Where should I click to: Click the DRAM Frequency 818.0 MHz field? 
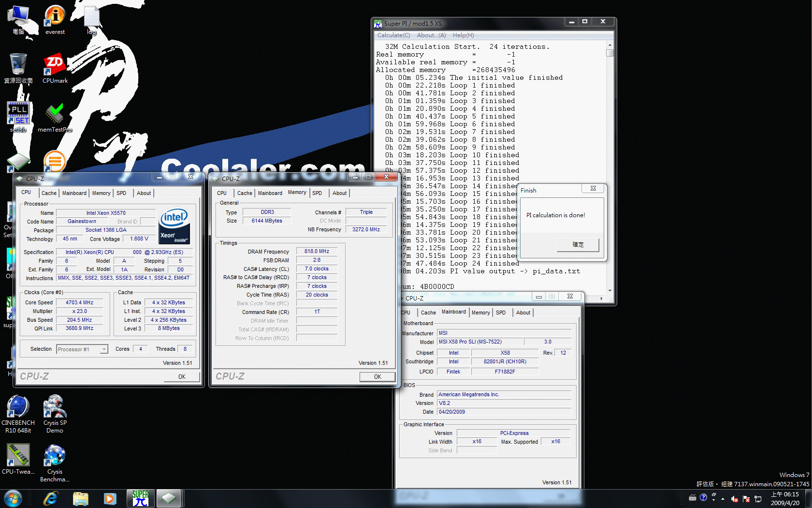point(317,252)
